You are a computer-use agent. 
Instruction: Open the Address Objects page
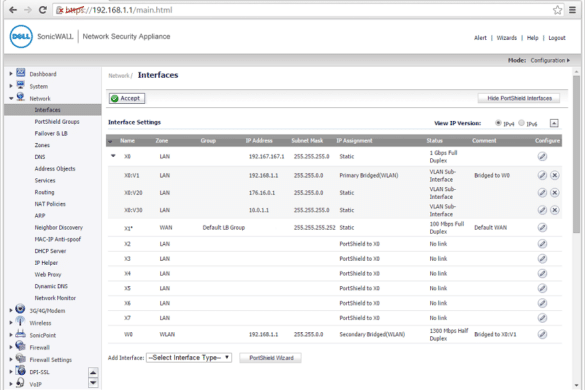tap(55, 169)
